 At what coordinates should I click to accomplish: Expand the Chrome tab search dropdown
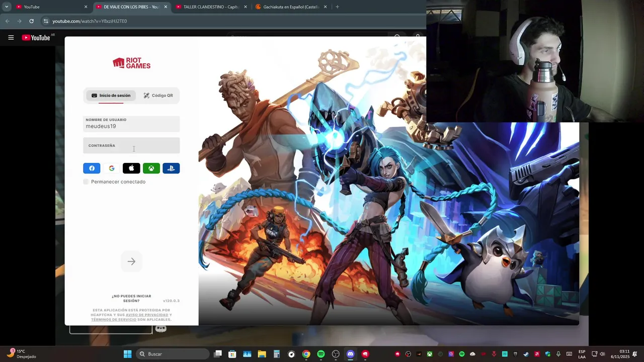coord(7,7)
